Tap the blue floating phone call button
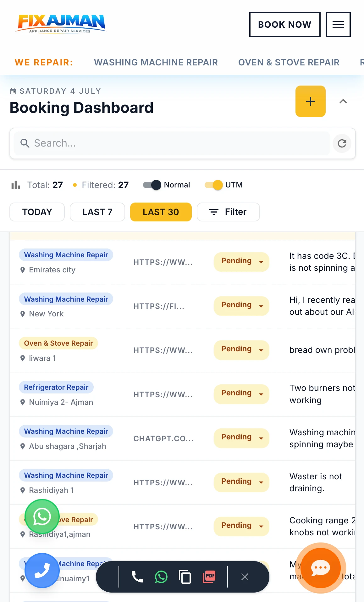Viewport: 364px width, 602px height. (42, 570)
